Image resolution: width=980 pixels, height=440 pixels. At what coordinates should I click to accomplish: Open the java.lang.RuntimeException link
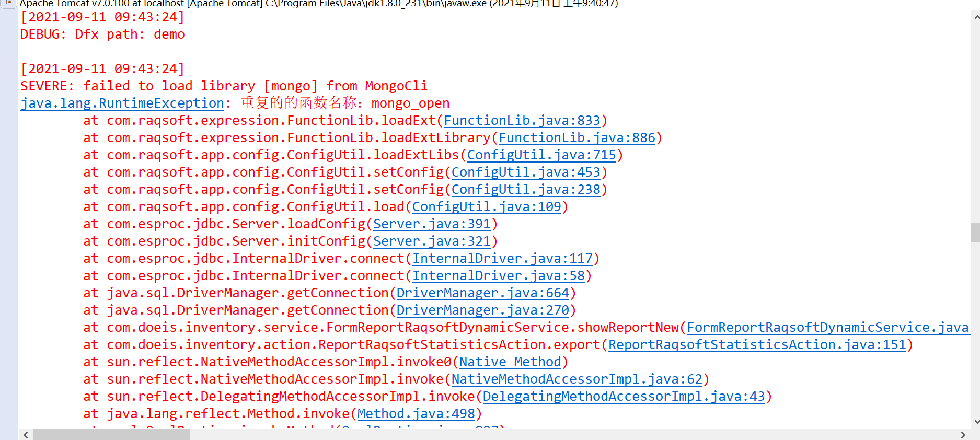pos(122,103)
